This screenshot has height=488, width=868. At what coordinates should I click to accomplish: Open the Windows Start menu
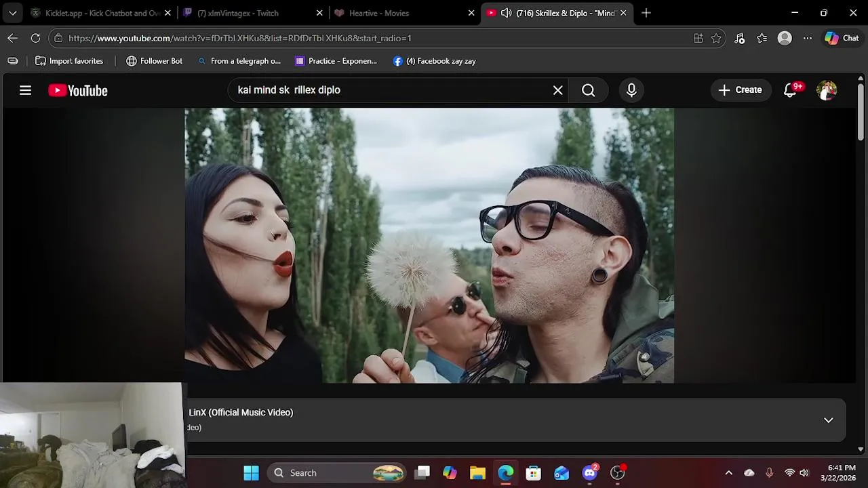[x=251, y=473]
